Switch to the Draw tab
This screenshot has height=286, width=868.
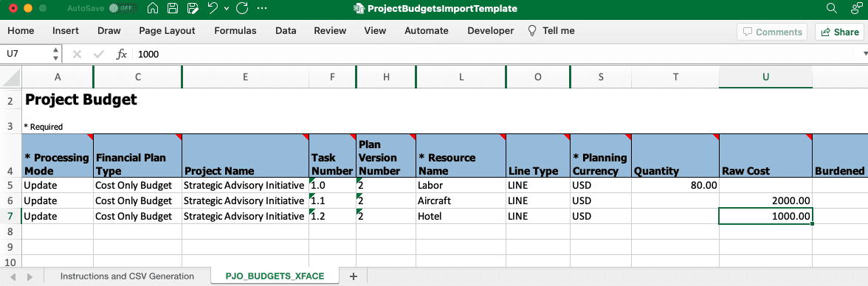click(109, 31)
